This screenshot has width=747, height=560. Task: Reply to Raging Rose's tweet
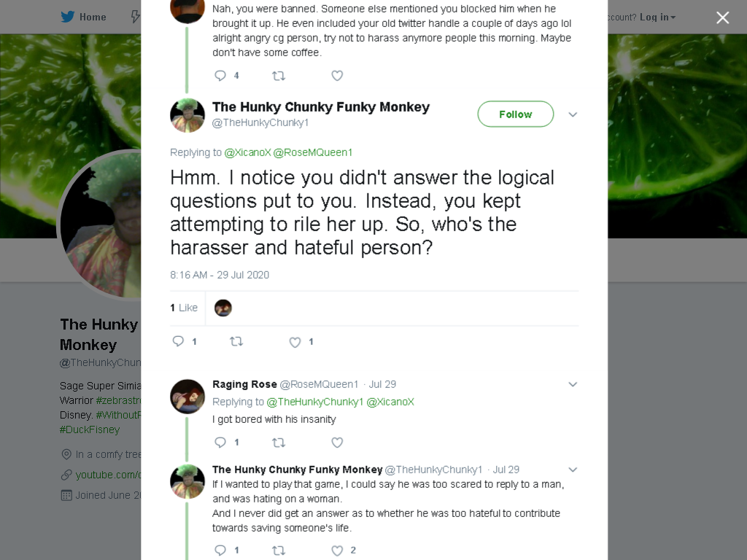tap(220, 443)
